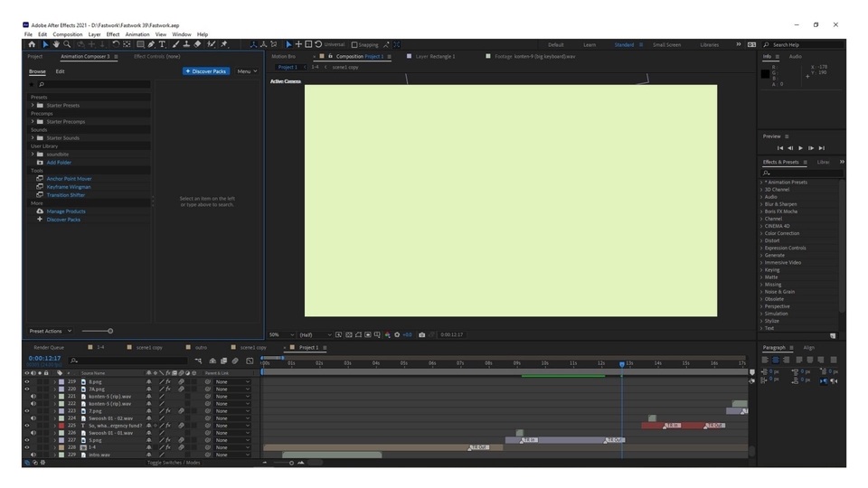Mute the intro.wav layer audio
Viewport: 868px width, 488px height.
(33, 455)
